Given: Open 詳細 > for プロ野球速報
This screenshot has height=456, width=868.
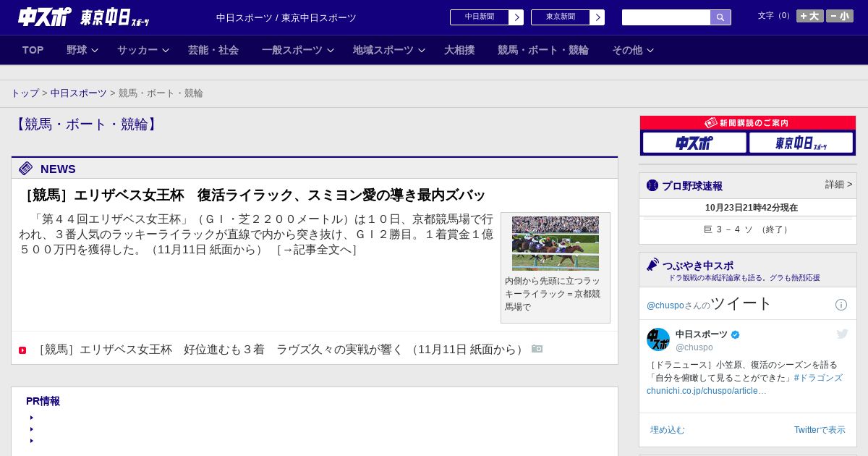Looking at the screenshot, I should (838, 185).
